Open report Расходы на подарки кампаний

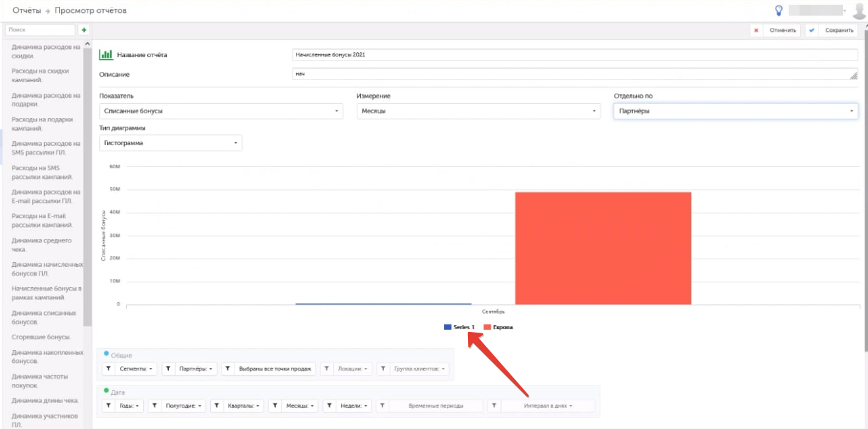point(41,124)
